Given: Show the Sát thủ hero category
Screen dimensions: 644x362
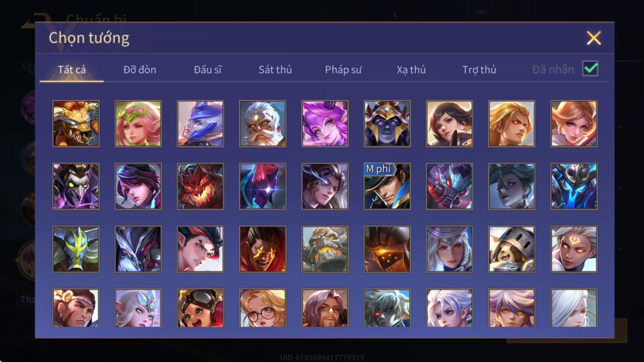Looking at the screenshot, I should click(x=275, y=70).
